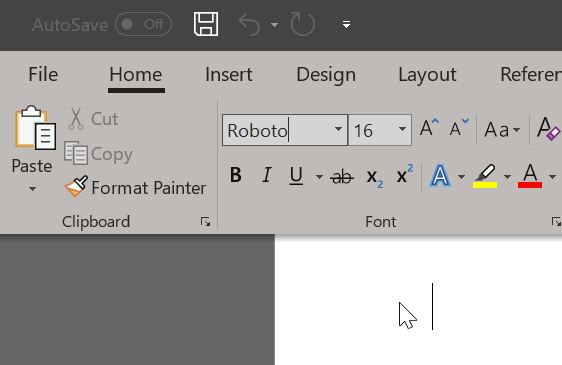Open highlight color picker arrow

click(x=507, y=176)
